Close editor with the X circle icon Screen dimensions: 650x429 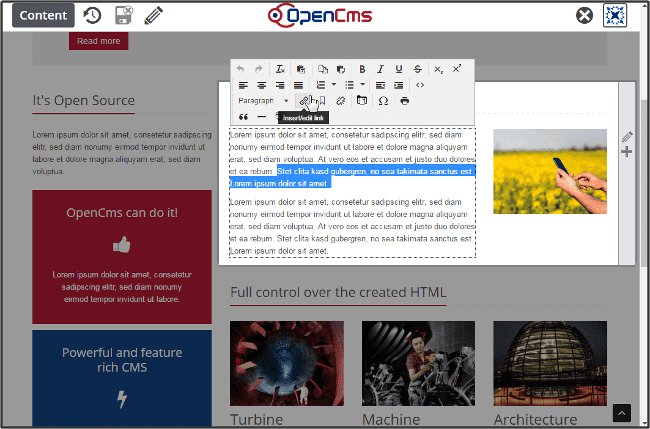[x=585, y=16]
